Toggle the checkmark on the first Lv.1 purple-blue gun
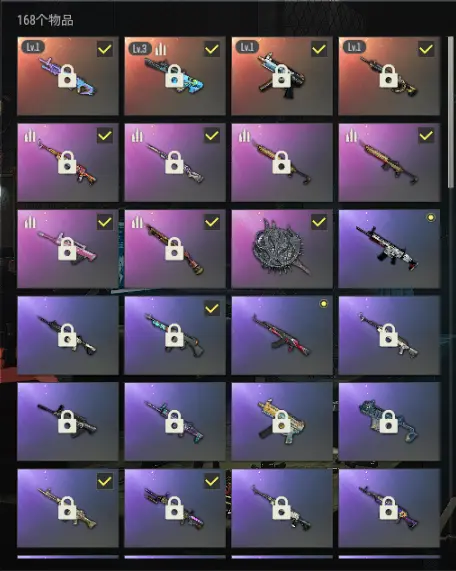This screenshot has height=571, width=456. point(105,49)
